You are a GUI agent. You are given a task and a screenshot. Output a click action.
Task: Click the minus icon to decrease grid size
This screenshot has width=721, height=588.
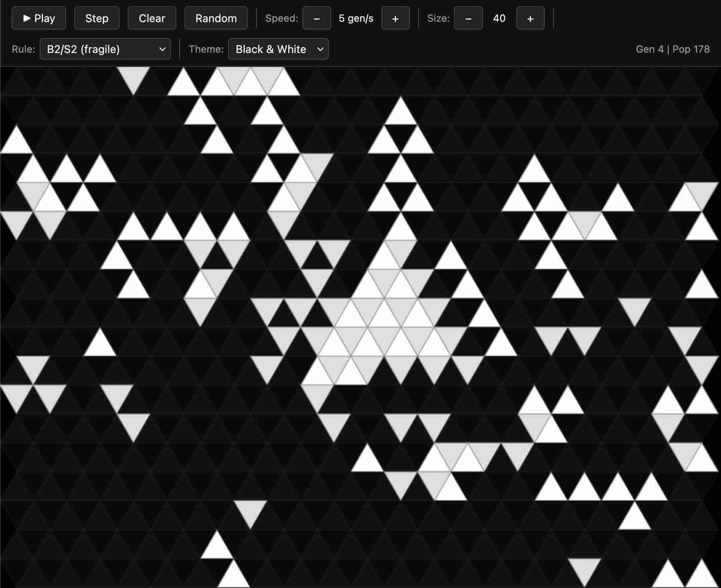(468, 18)
